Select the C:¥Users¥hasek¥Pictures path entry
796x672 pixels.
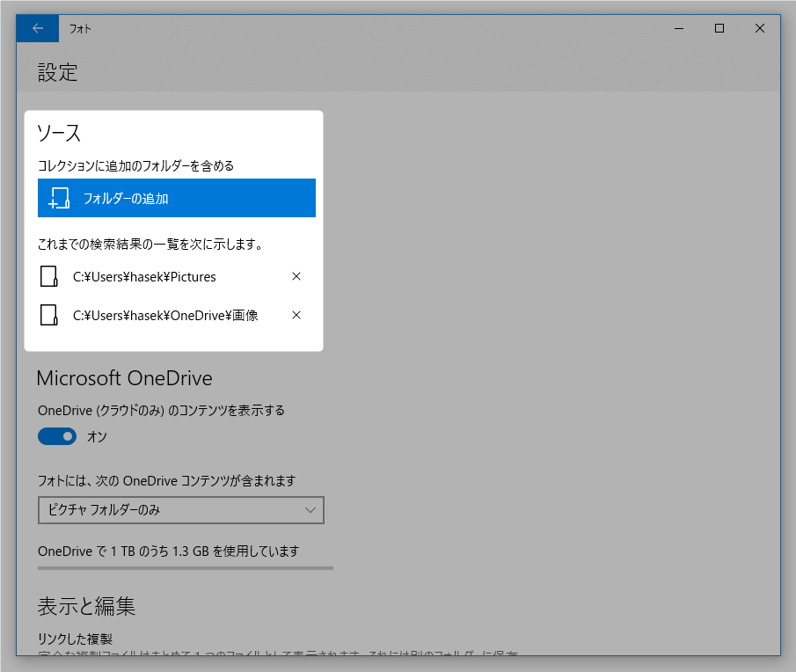point(144,276)
